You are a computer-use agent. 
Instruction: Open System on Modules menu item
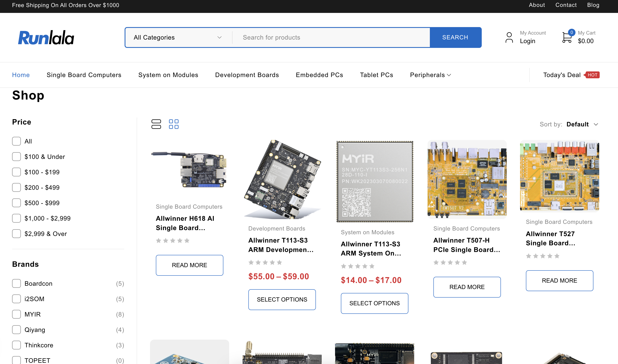coord(168,75)
